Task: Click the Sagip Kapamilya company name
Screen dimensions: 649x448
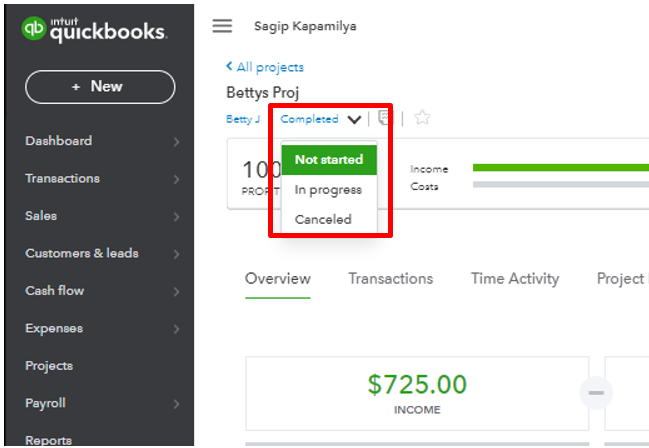Action: tap(305, 26)
